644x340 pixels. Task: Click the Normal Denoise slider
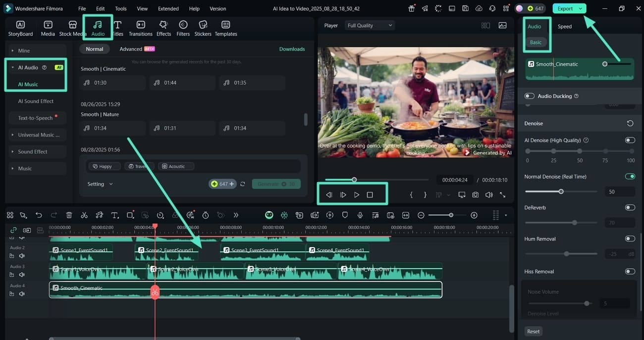pos(561,192)
